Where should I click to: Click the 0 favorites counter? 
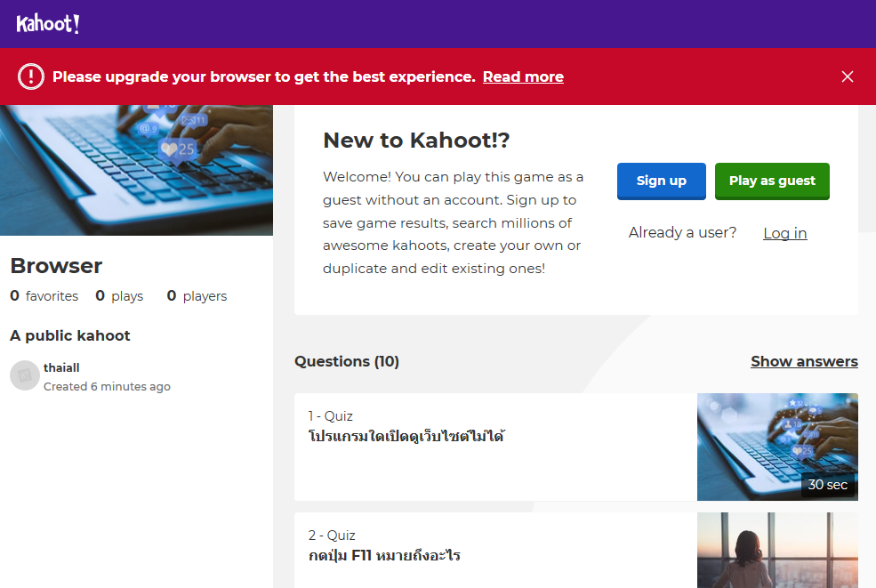pos(44,296)
